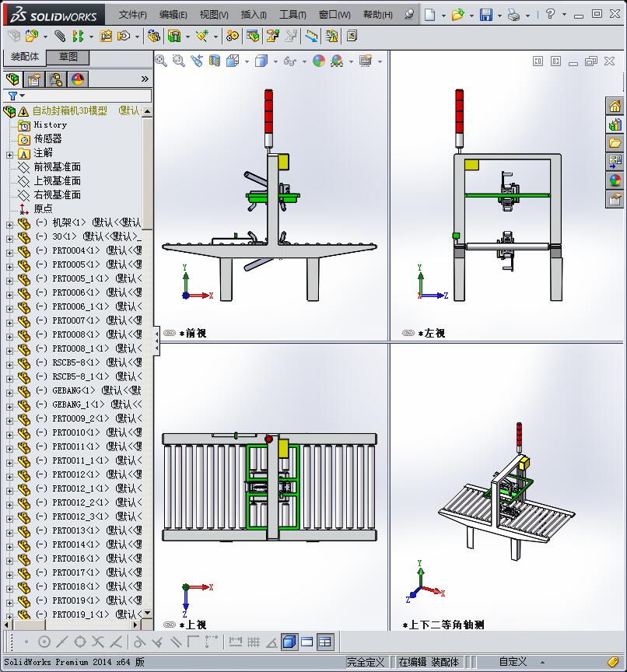Click the Assembly Features icon
The image size is (627, 672).
coord(174,36)
